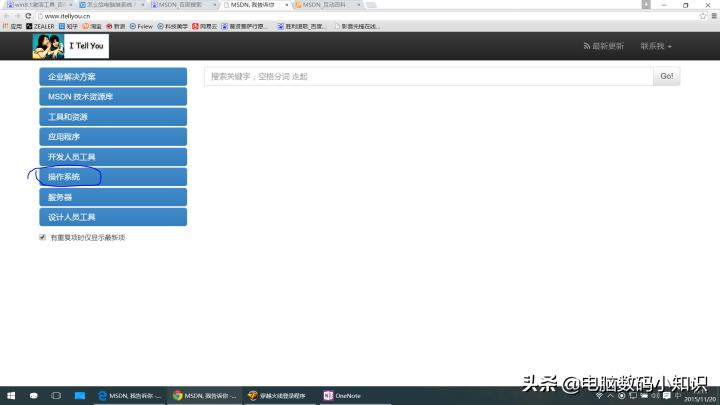Click the Wi-Fi network tray icon

599,395
